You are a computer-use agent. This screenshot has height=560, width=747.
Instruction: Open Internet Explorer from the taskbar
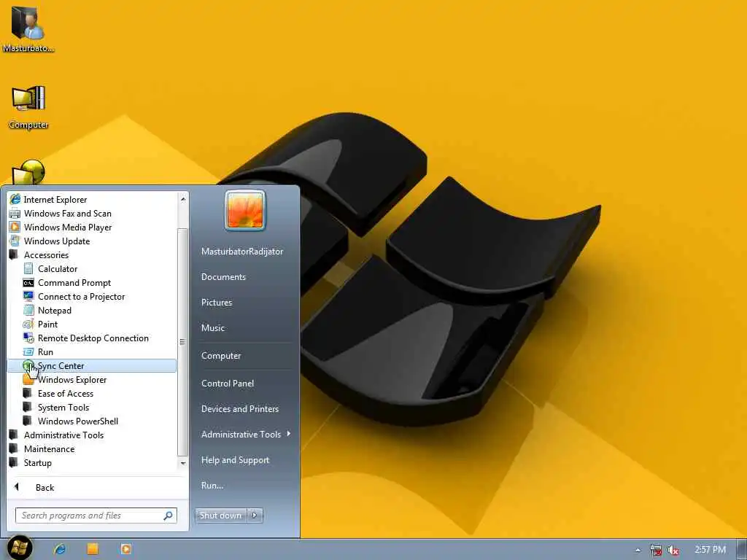60,549
